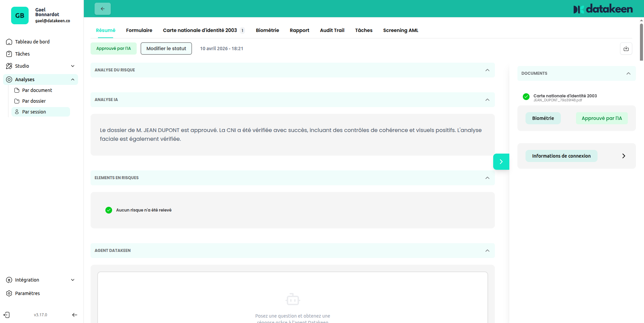Expand the Intégration submenu

pyautogui.click(x=73, y=280)
